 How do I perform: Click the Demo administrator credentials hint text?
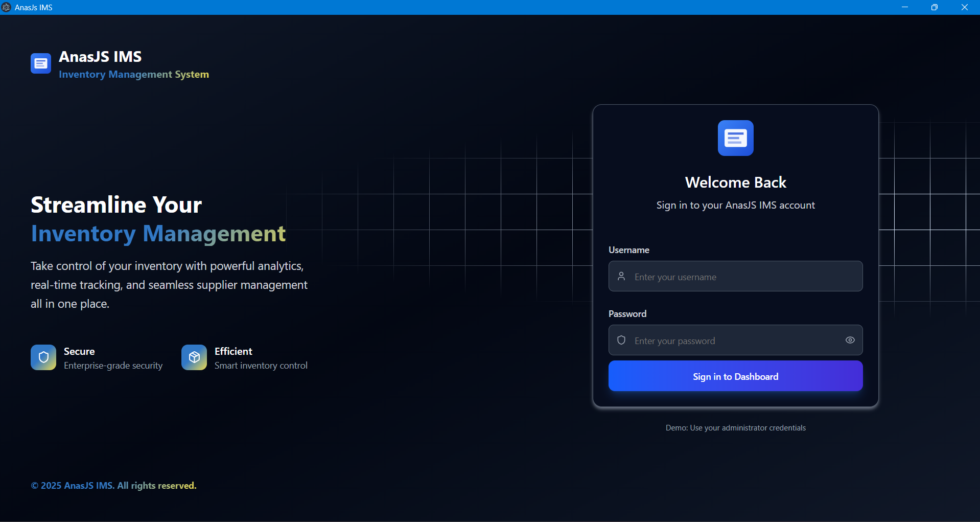pyautogui.click(x=735, y=428)
